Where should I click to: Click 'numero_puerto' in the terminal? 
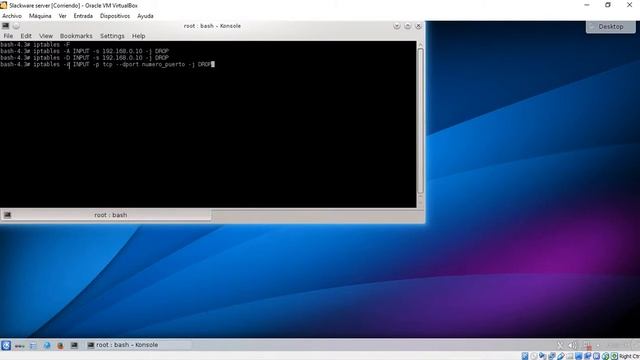(x=163, y=64)
